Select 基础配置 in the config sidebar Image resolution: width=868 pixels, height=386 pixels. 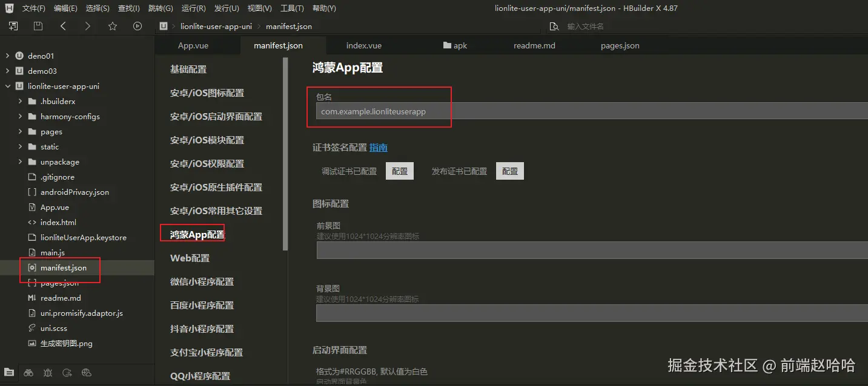188,70
